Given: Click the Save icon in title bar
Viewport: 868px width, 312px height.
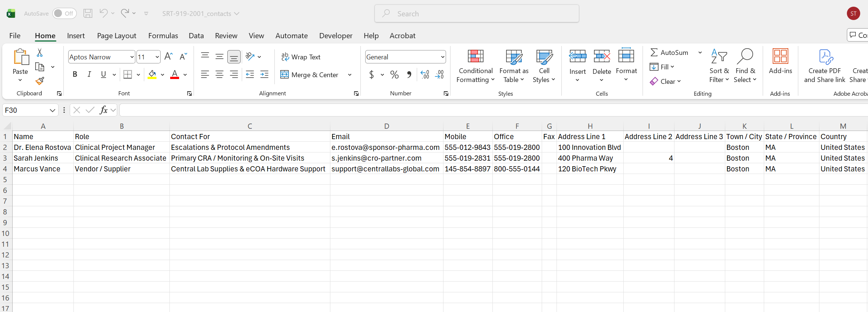Looking at the screenshot, I should click(88, 14).
